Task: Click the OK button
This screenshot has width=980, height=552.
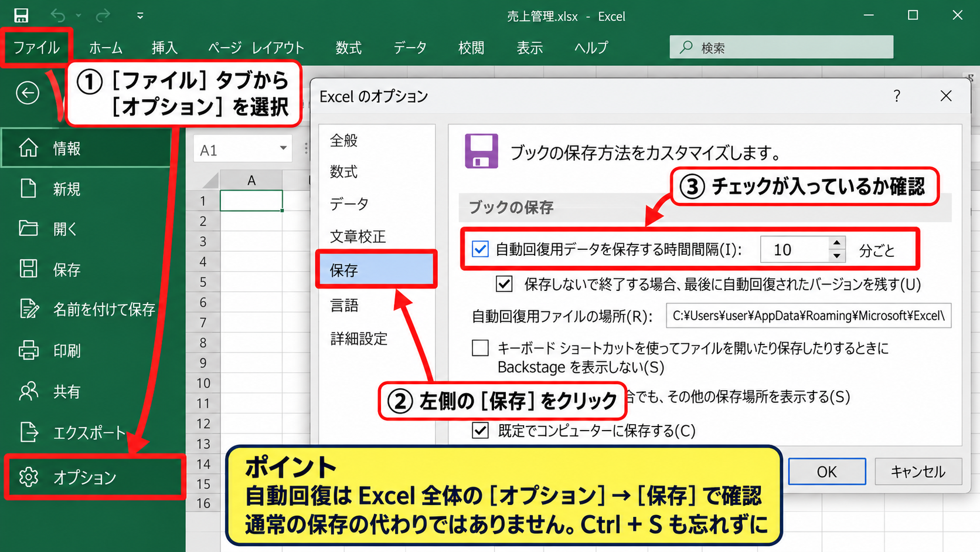Action: (x=827, y=472)
